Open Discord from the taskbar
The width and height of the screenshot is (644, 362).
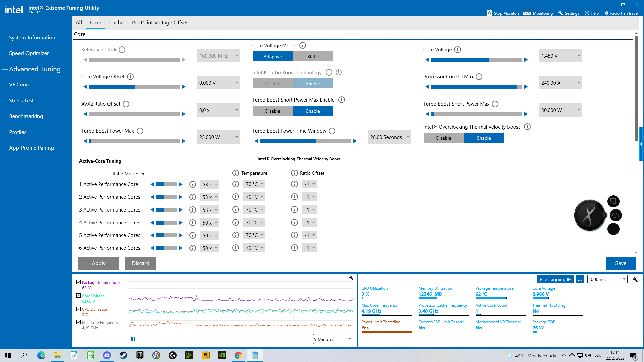(x=107, y=355)
